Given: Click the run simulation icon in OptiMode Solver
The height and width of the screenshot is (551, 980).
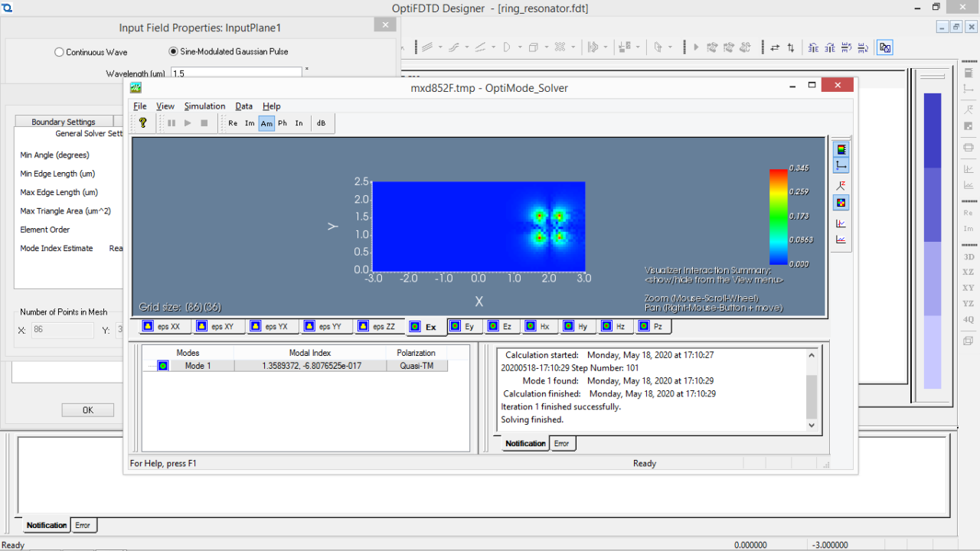Looking at the screenshot, I should pos(188,122).
